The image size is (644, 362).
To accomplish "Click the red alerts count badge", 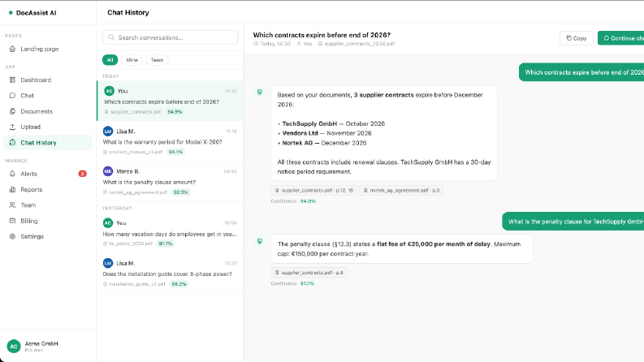I will click(83, 174).
